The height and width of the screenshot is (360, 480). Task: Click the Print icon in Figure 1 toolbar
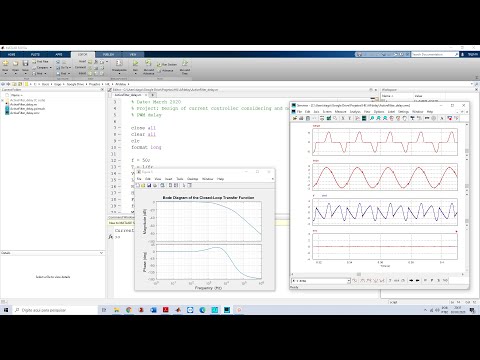(155, 185)
